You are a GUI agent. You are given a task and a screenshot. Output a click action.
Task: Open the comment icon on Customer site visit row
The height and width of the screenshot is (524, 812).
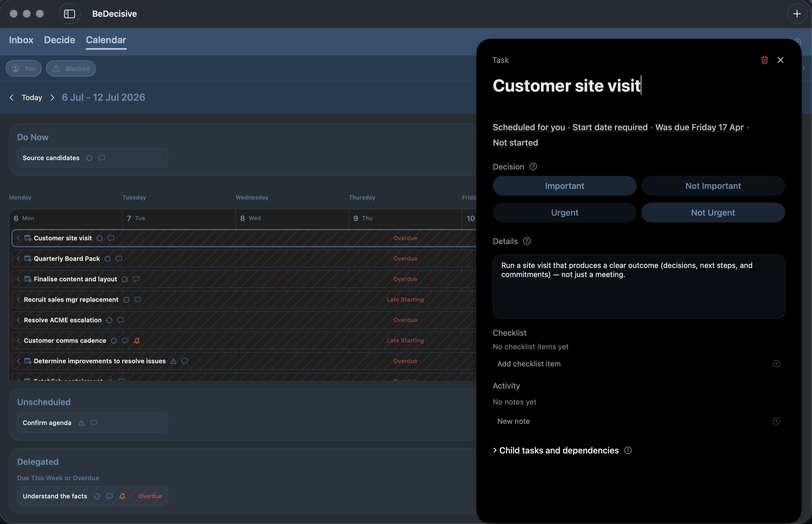[111, 238]
